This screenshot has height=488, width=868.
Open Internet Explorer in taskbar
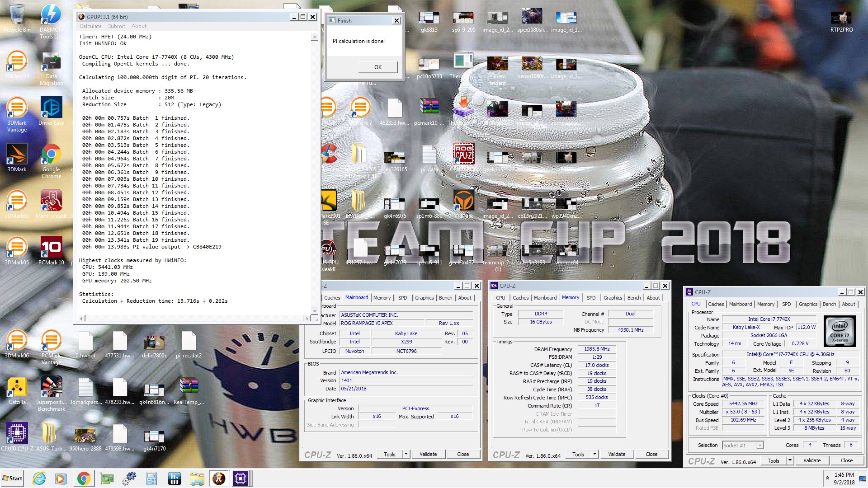(39, 479)
